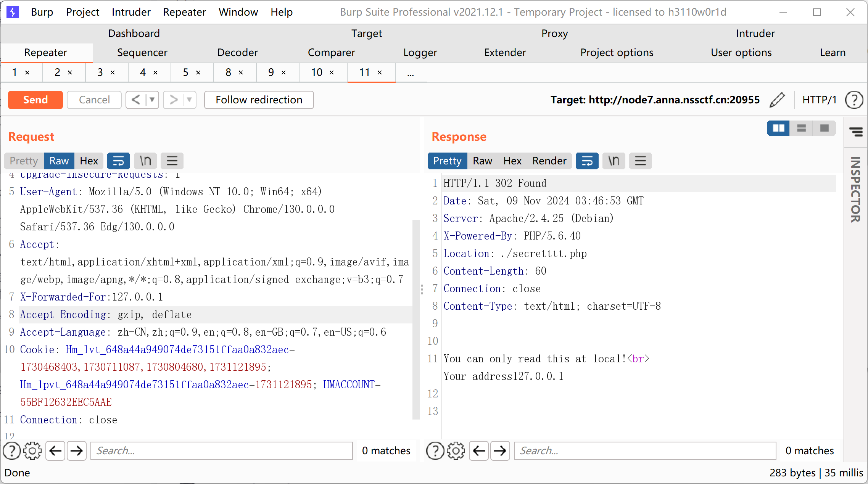Open the Decoder tab
The image size is (868, 484).
coord(237,53)
